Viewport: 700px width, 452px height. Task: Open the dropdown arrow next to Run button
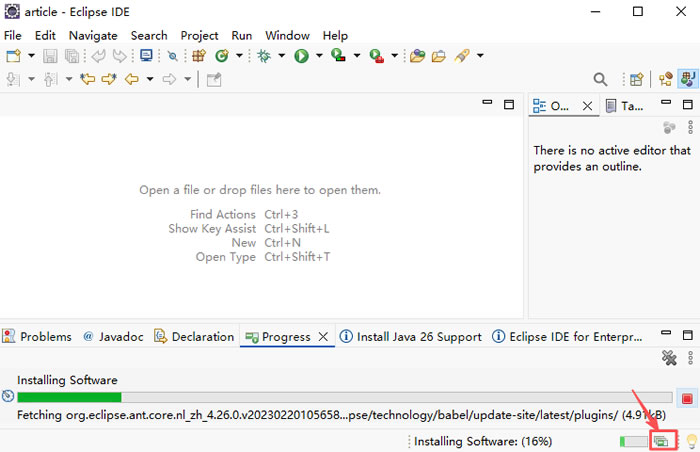click(x=319, y=56)
